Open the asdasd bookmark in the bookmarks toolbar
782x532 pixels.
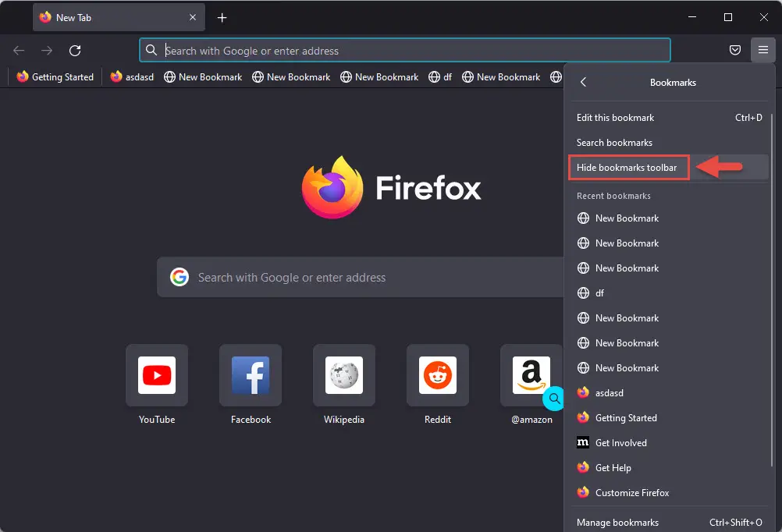132,76
